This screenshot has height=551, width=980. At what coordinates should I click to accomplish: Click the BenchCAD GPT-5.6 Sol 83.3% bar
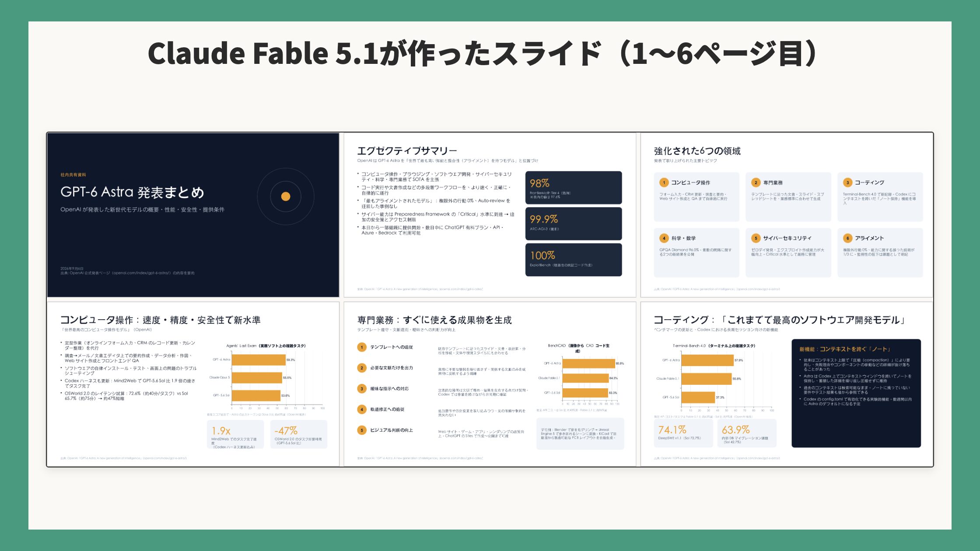585,393
